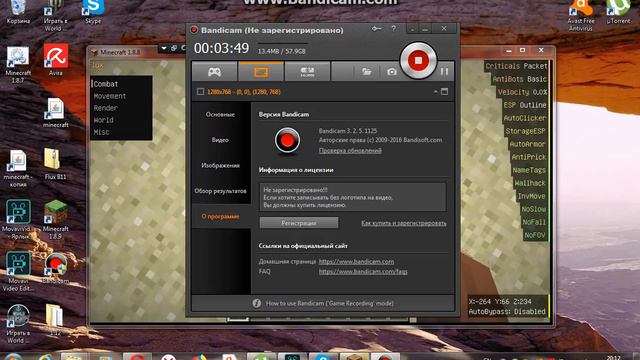This screenshot has width=640, height=360.
Task: Take a screenshot with the camera icon
Action: (392, 72)
